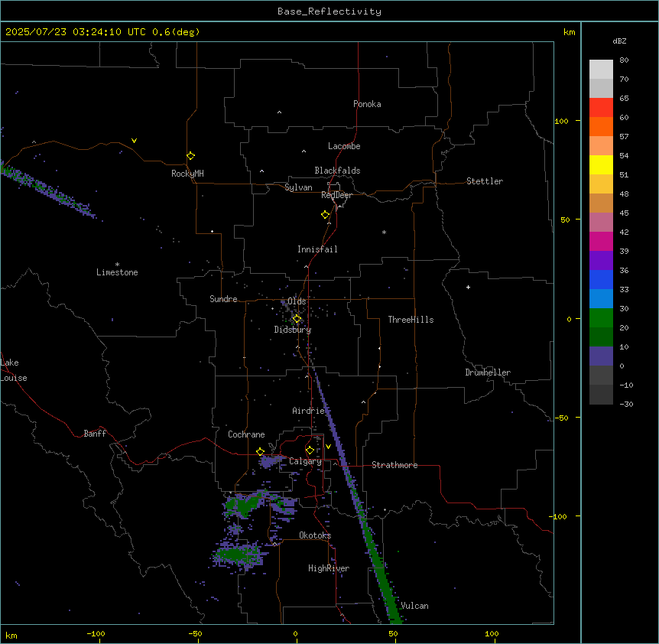Click the asterisk marker above Limestone
Screen dimensions: 659x644
117,265
